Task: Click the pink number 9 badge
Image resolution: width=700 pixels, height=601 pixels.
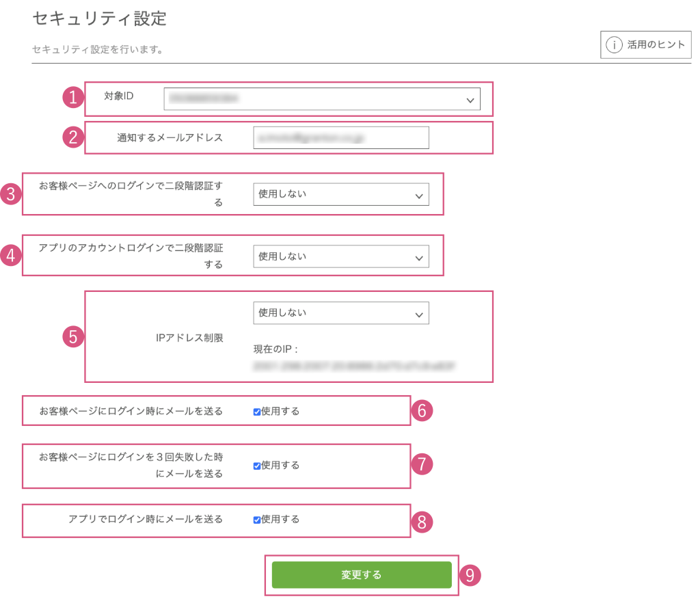Action: pos(469,575)
